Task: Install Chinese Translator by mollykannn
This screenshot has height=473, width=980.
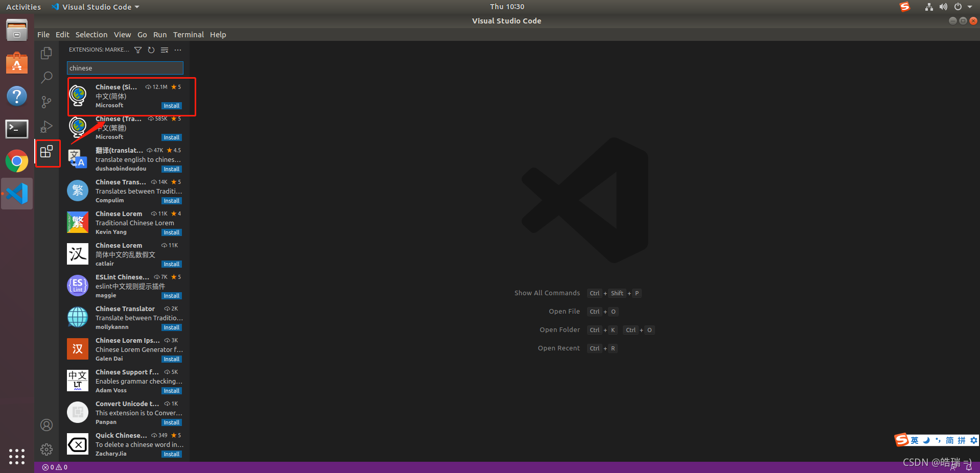Action: click(172, 327)
